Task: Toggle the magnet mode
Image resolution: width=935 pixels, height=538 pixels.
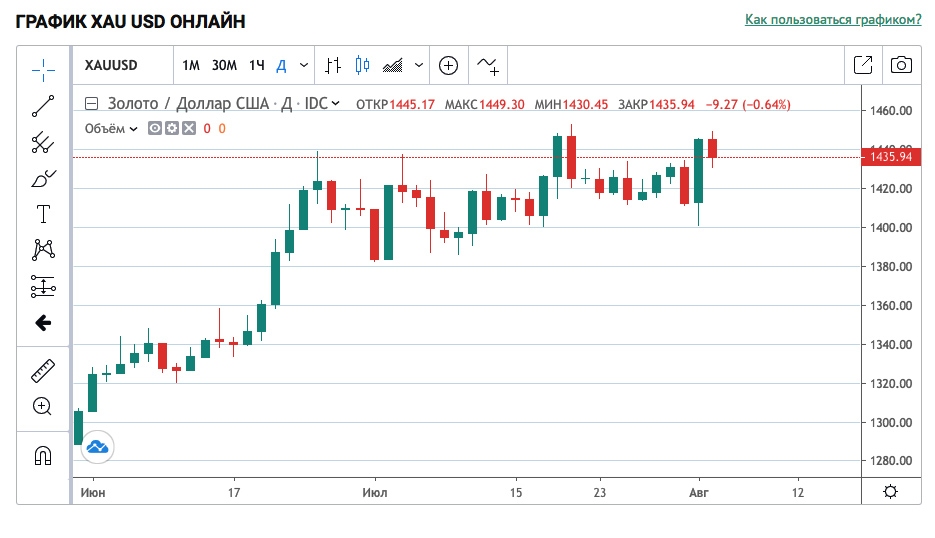Action: 43,456
